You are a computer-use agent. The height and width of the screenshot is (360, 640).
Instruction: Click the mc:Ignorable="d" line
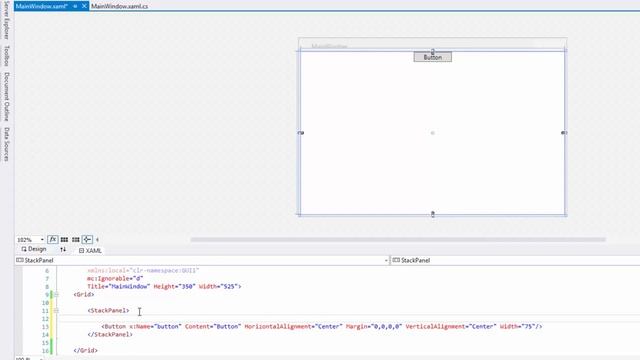click(x=115, y=278)
